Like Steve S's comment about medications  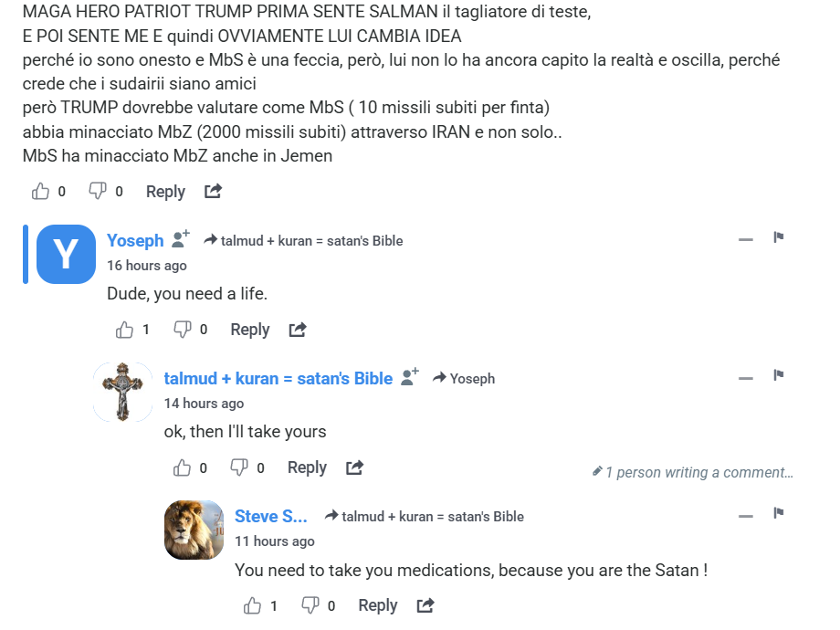click(253, 605)
